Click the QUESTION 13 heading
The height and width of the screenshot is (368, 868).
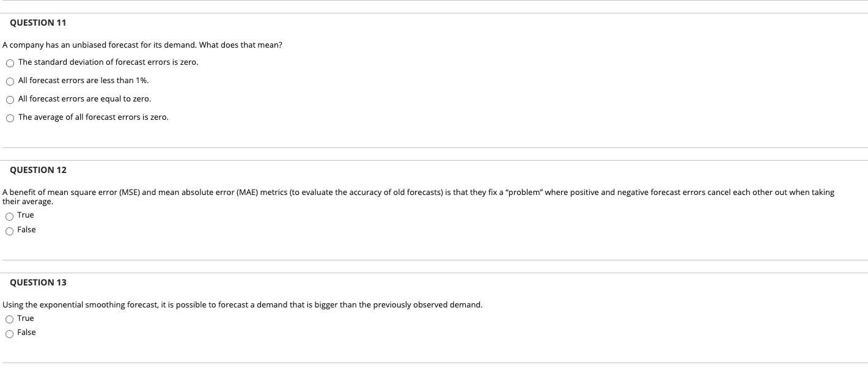(x=37, y=282)
